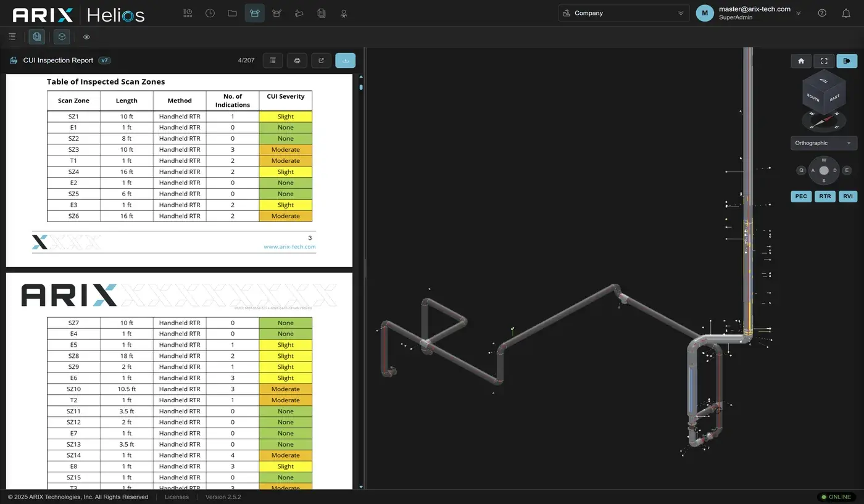
Task: Open the Company dropdown
Action: point(623,13)
